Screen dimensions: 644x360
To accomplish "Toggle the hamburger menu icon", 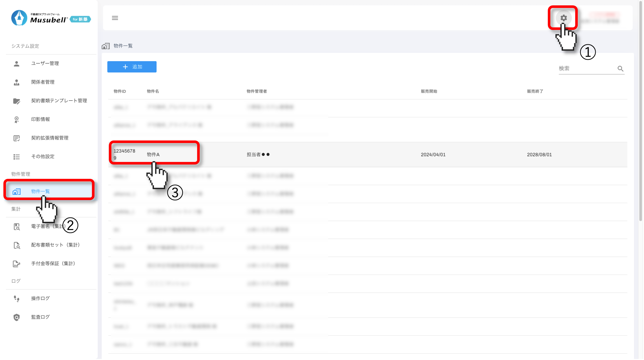I will pyautogui.click(x=115, y=18).
